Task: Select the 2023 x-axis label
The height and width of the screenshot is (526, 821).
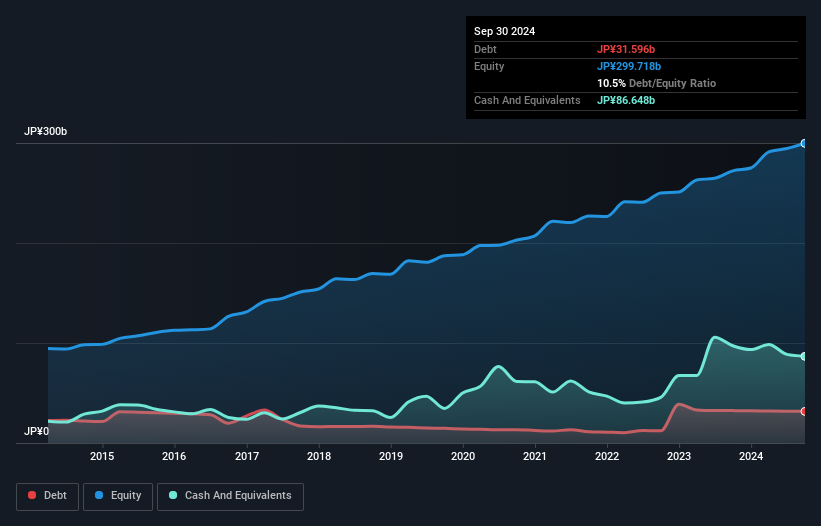Action: point(679,457)
